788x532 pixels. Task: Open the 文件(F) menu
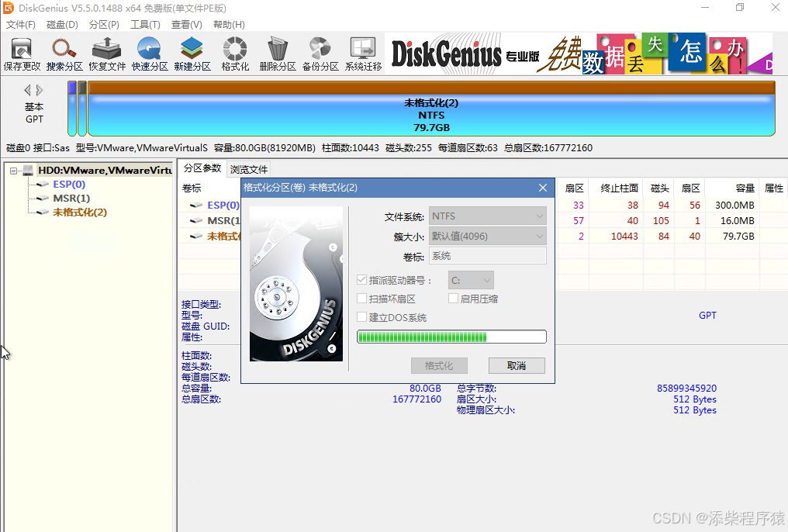[21, 25]
